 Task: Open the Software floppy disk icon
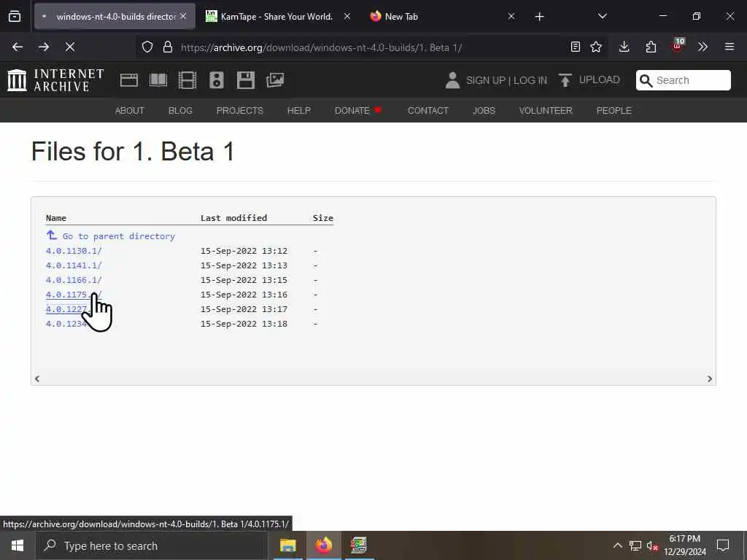(246, 80)
